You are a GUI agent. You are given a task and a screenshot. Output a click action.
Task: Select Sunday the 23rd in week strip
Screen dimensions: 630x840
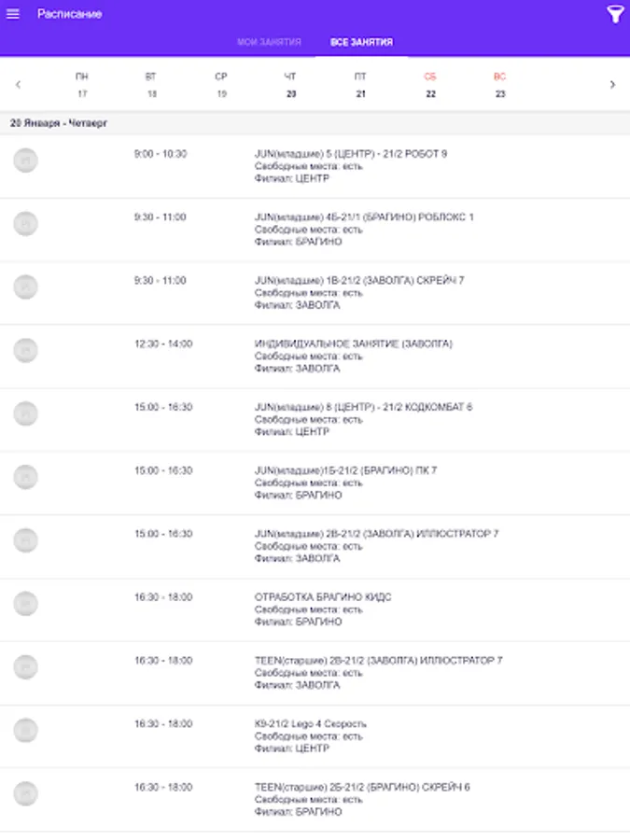pos(500,85)
